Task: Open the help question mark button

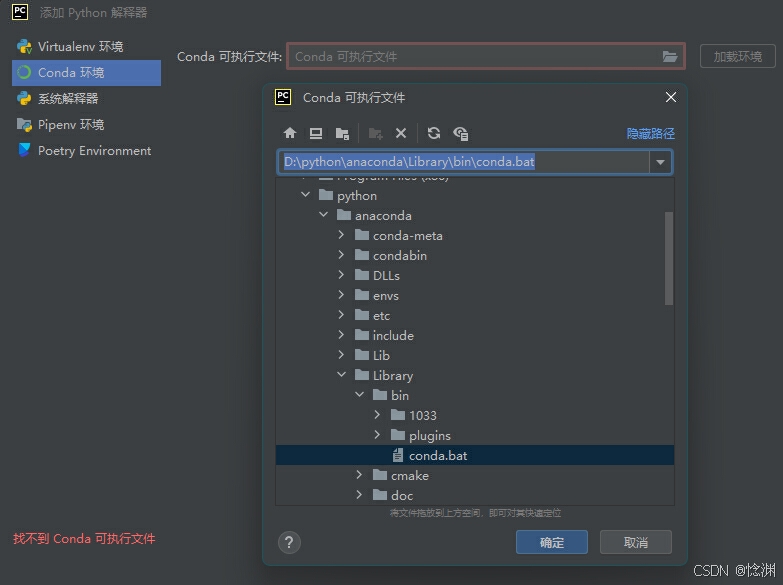Action: 289,542
